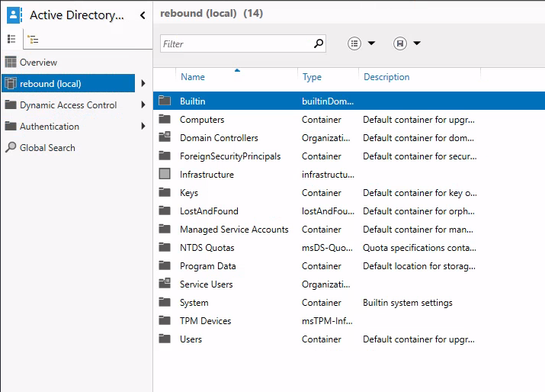545x392 pixels.
Task: Select the Infrastructure row
Action: click(x=349, y=174)
